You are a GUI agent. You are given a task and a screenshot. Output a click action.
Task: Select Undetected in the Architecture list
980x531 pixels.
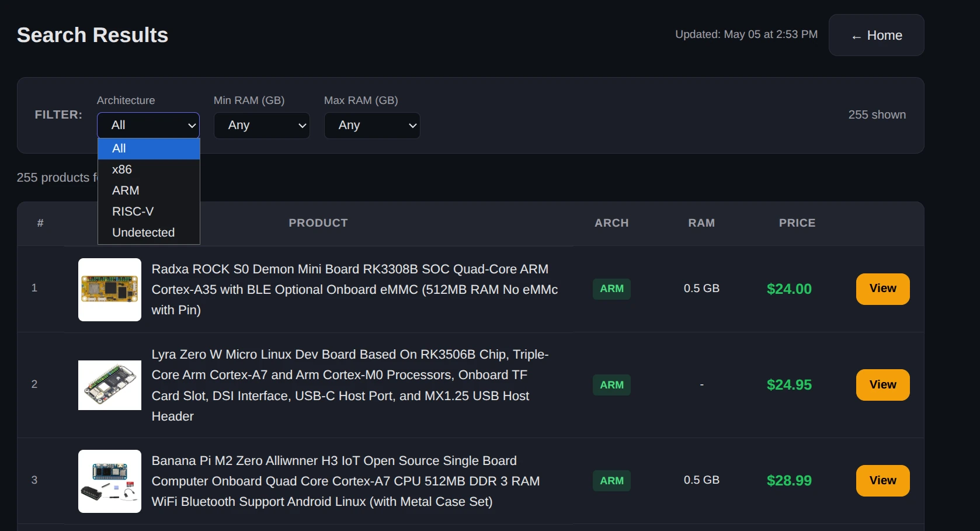point(149,232)
